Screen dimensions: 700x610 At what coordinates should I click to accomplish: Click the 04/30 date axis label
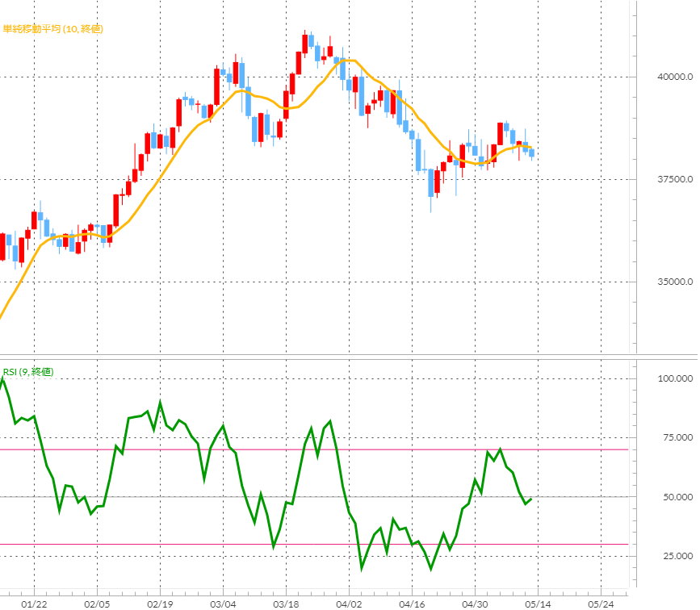tap(475, 604)
